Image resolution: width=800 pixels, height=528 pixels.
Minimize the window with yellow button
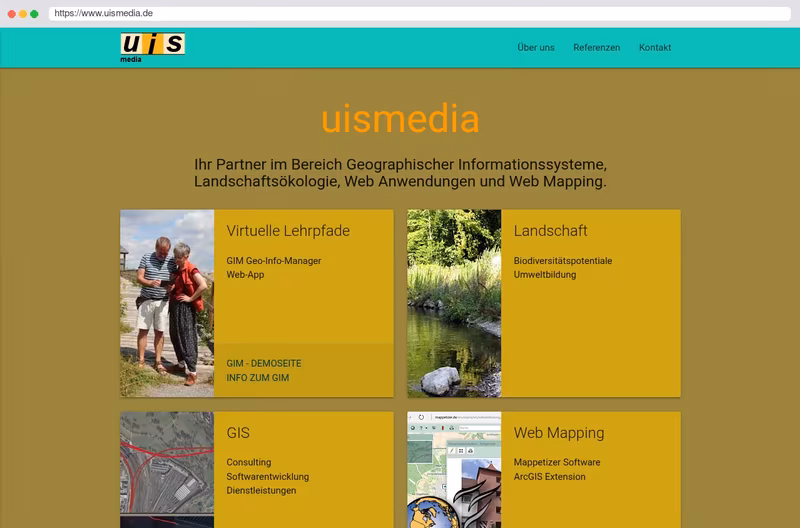[x=23, y=14]
